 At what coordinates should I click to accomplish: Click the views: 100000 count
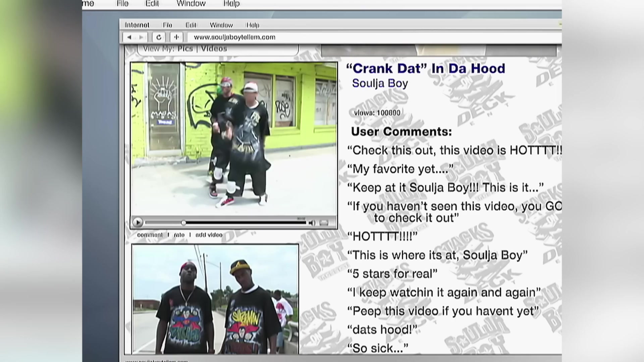pyautogui.click(x=377, y=113)
